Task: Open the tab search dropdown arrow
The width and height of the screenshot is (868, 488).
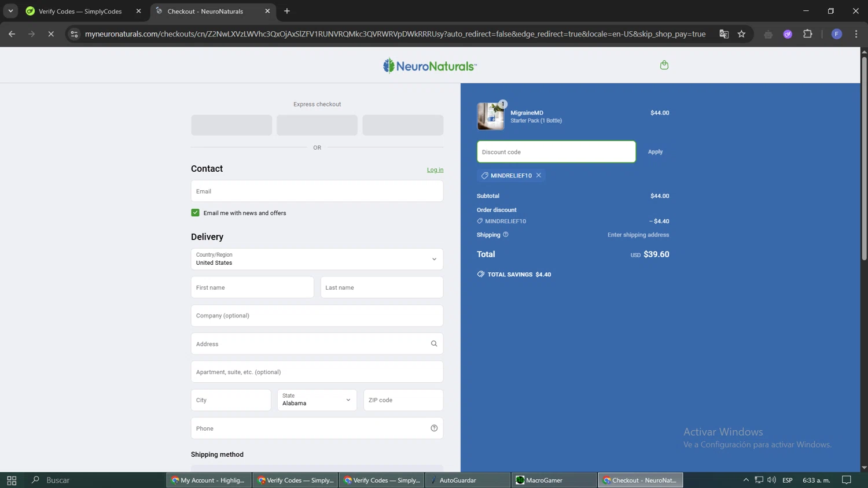Action: pyautogui.click(x=10, y=11)
